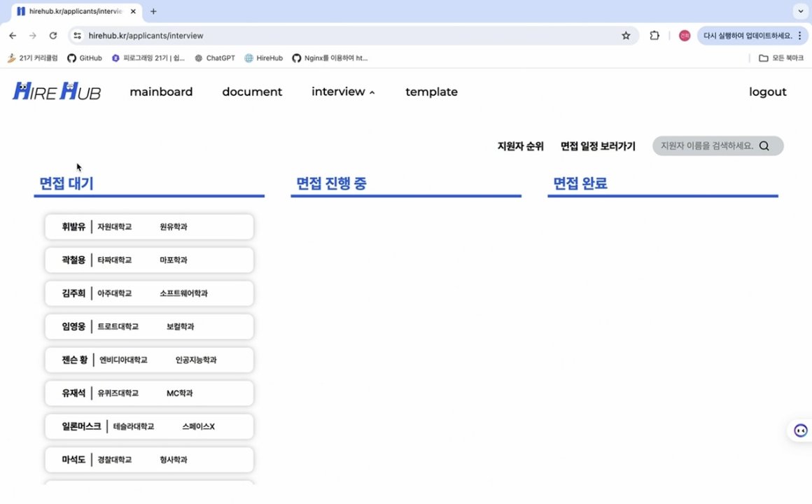812x504 pixels.
Task: Click the search magnifier icon
Action: (x=765, y=146)
